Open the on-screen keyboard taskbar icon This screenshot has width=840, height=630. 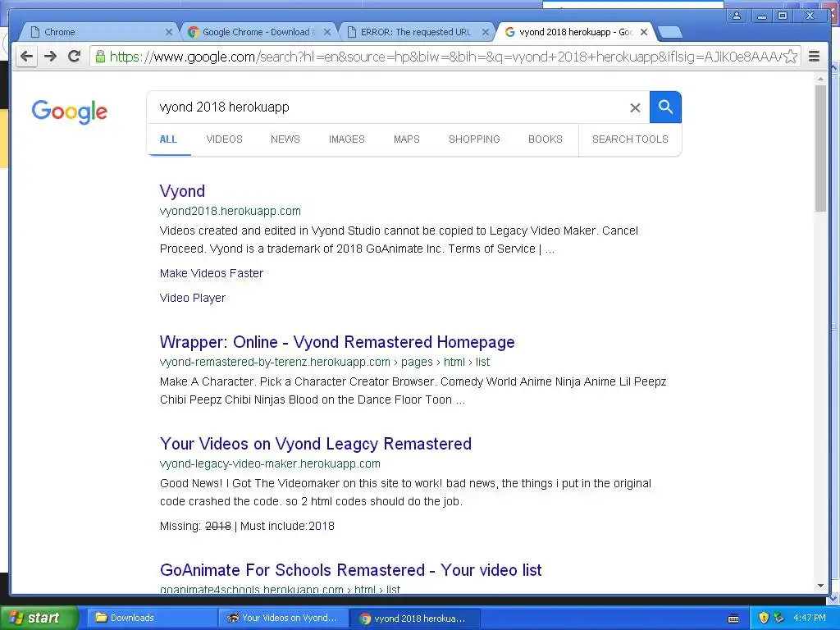[733, 619]
